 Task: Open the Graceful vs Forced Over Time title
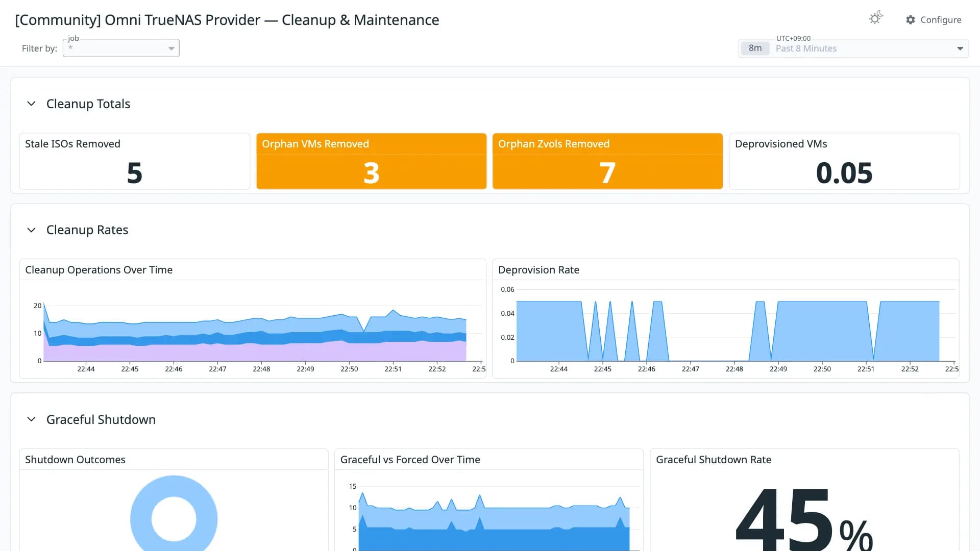click(x=410, y=460)
